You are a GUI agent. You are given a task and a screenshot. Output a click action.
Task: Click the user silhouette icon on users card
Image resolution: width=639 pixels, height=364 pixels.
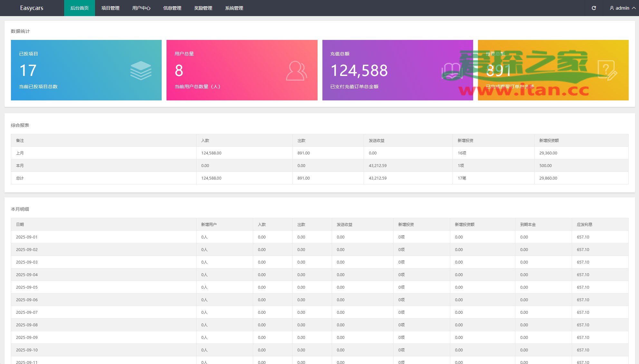click(x=296, y=71)
